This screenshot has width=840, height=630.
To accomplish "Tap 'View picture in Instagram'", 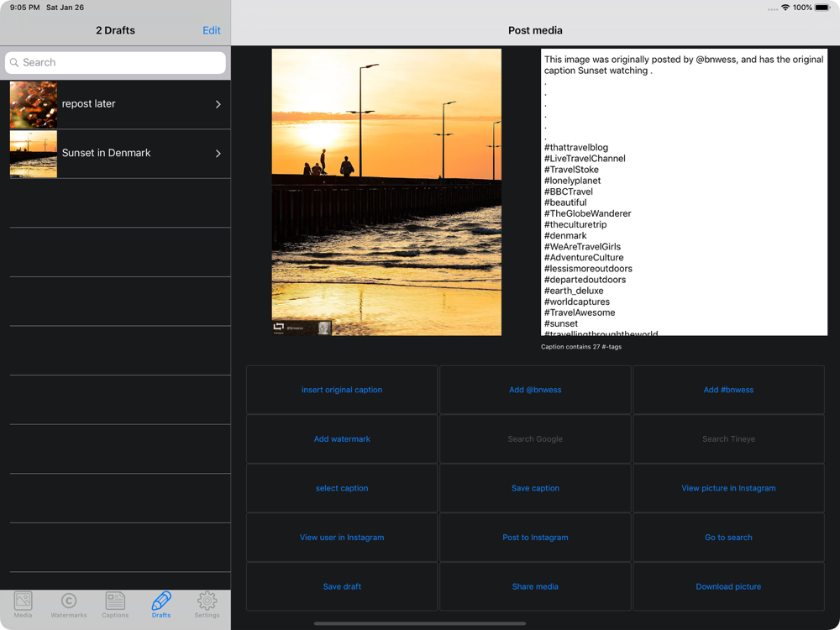I will coord(728,489).
